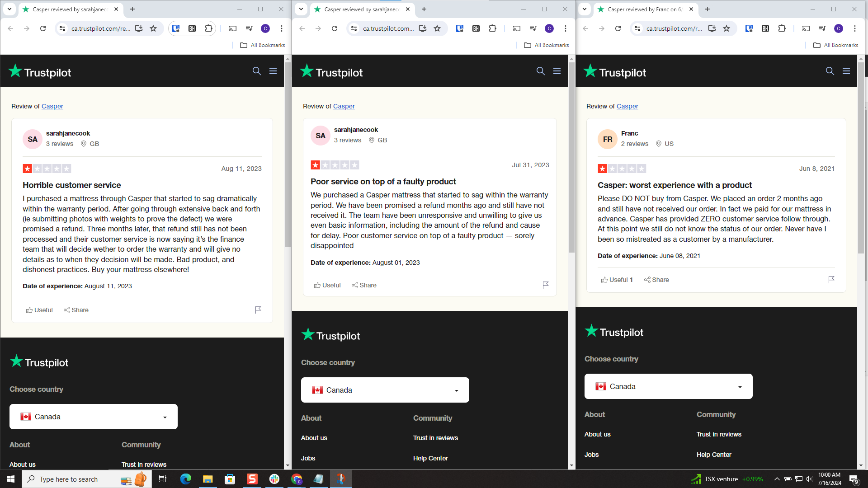The width and height of the screenshot is (868, 488).
Task: Open Extensions puzzle icon in middle window
Action: (x=492, y=28)
